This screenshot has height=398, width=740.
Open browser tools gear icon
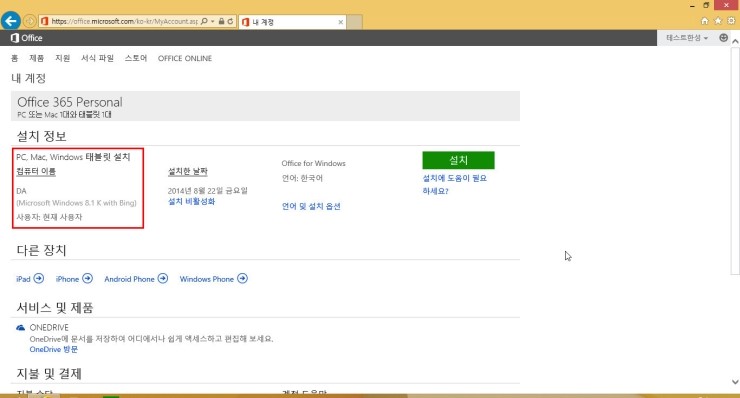731,21
